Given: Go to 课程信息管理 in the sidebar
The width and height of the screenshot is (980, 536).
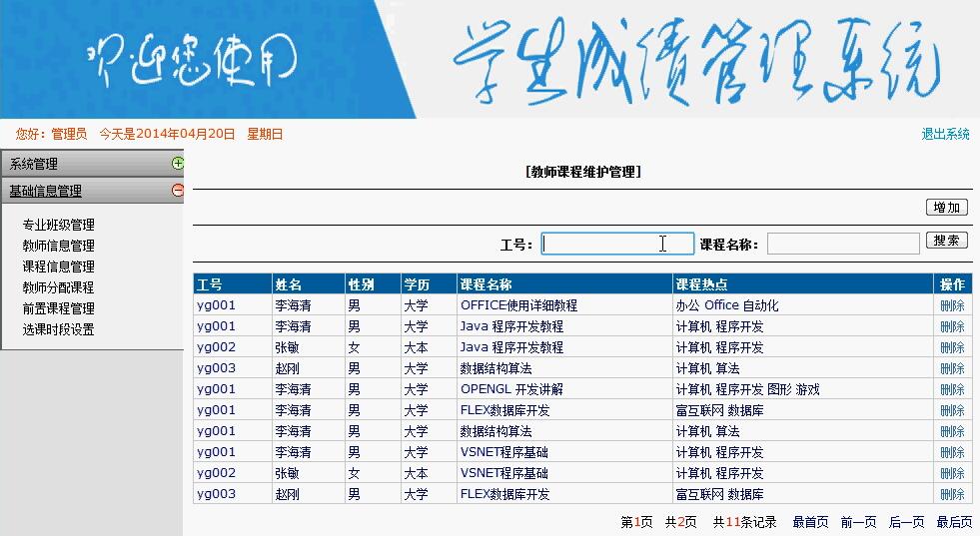Looking at the screenshot, I should coord(59,267).
